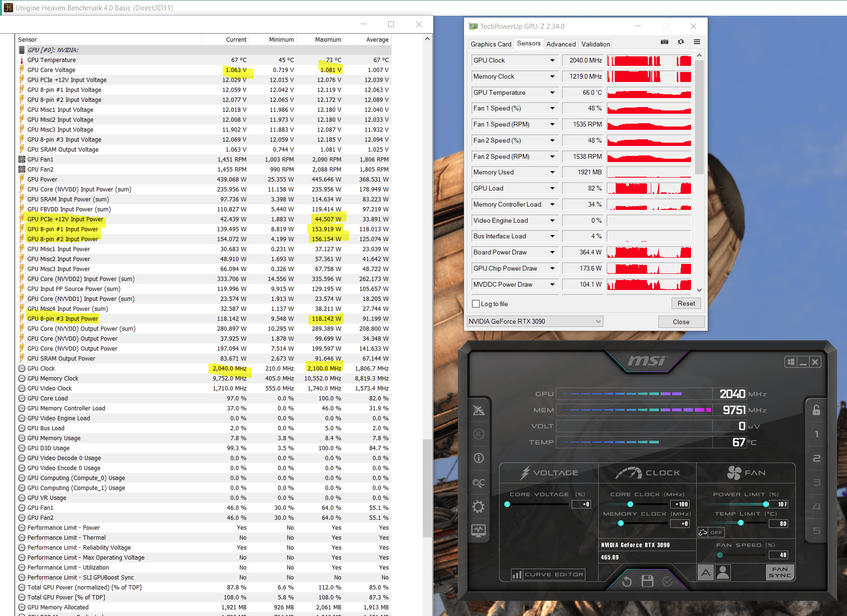Click the Current column header
Image resolution: width=847 pixels, height=616 pixels.
pos(226,40)
